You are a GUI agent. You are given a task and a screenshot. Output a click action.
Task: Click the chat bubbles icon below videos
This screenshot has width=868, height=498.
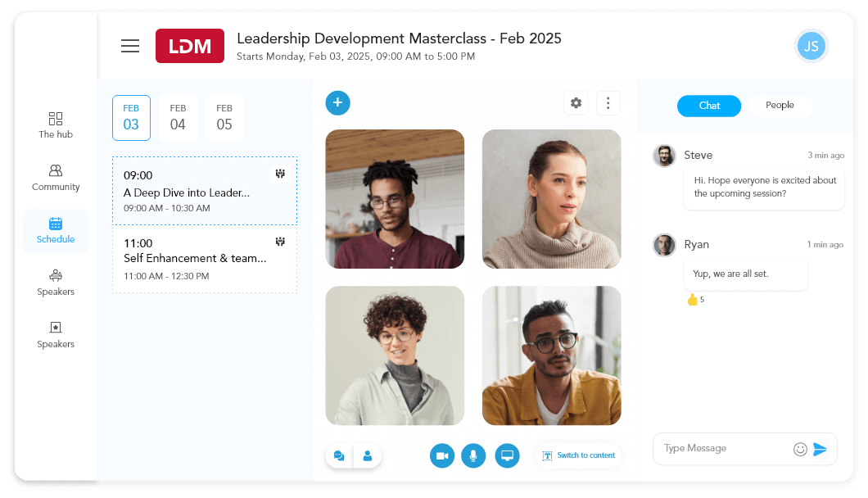click(x=339, y=456)
